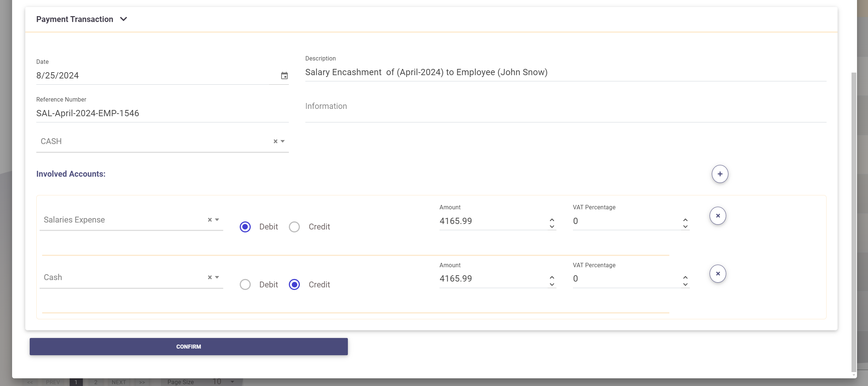868x386 pixels.
Task: Clear the Cash account selection
Action: click(210, 277)
